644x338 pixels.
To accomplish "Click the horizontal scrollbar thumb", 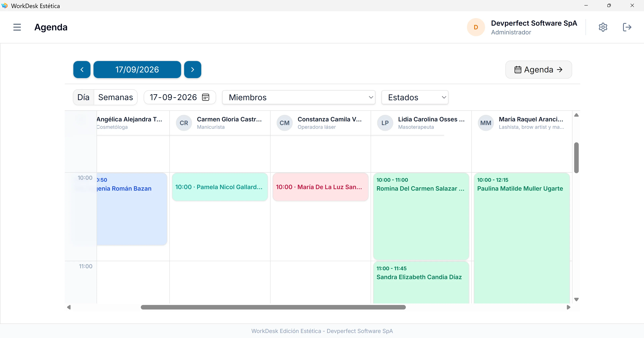I will click(x=273, y=307).
